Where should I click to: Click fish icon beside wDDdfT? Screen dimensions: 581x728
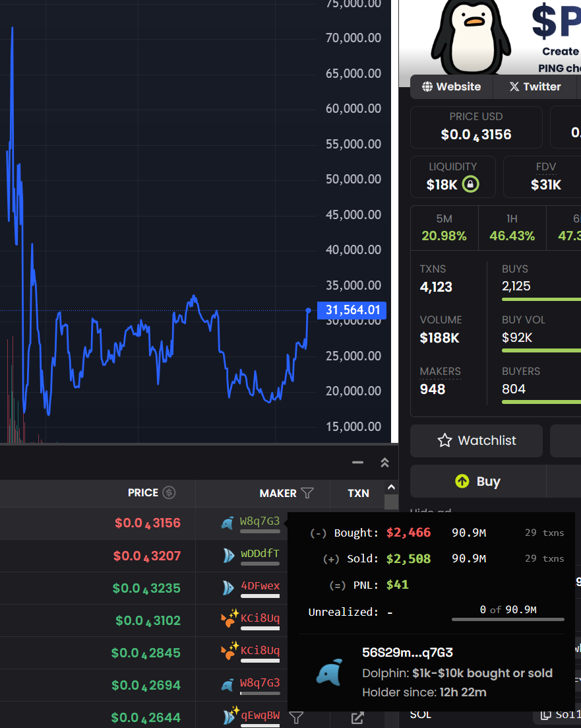(228, 555)
